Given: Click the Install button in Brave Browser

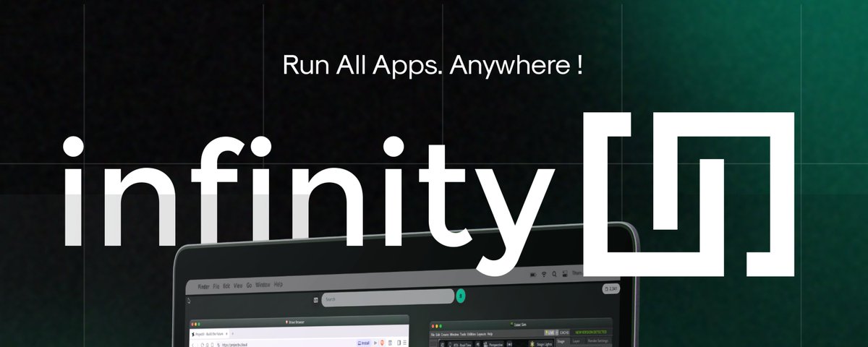Looking at the screenshot, I should (364, 343).
